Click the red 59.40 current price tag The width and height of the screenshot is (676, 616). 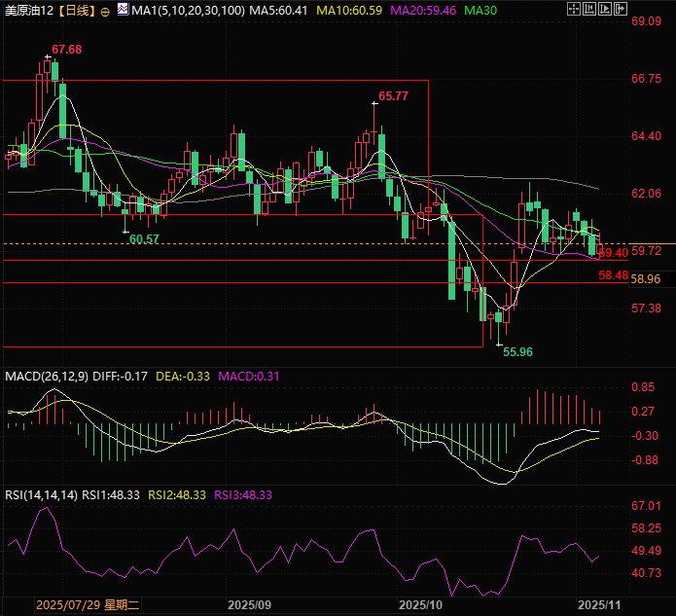tap(613, 252)
